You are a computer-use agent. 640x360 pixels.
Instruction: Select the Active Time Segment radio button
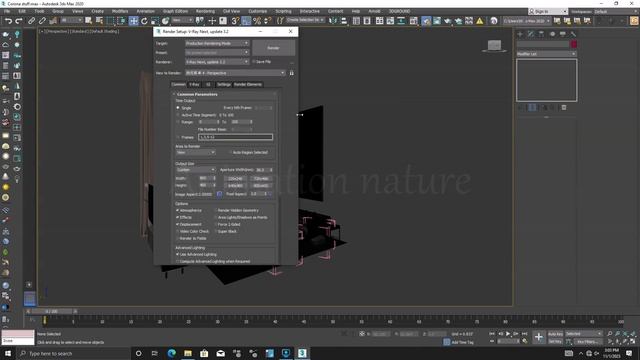click(178, 115)
